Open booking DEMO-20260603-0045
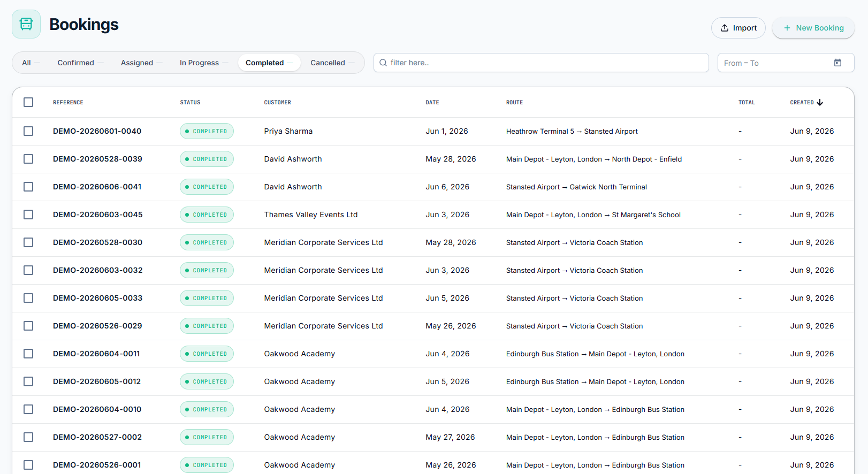Image resolution: width=868 pixels, height=474 pixels. point(97,215)
